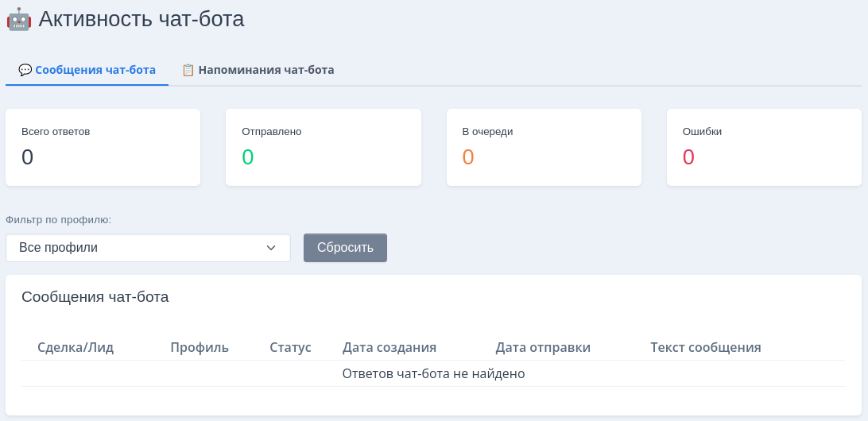The width and height of the screenshot is (868, 421).
Task: Open the Все профили filter dropdown
Action: [x=148, y=248]
